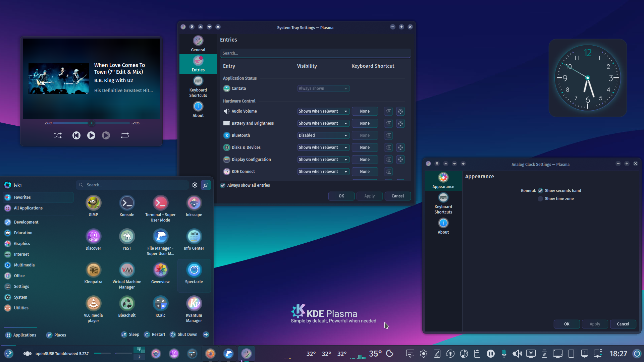Toggle shuffle in the media player
644x362 pixels.
click(58, 135)
